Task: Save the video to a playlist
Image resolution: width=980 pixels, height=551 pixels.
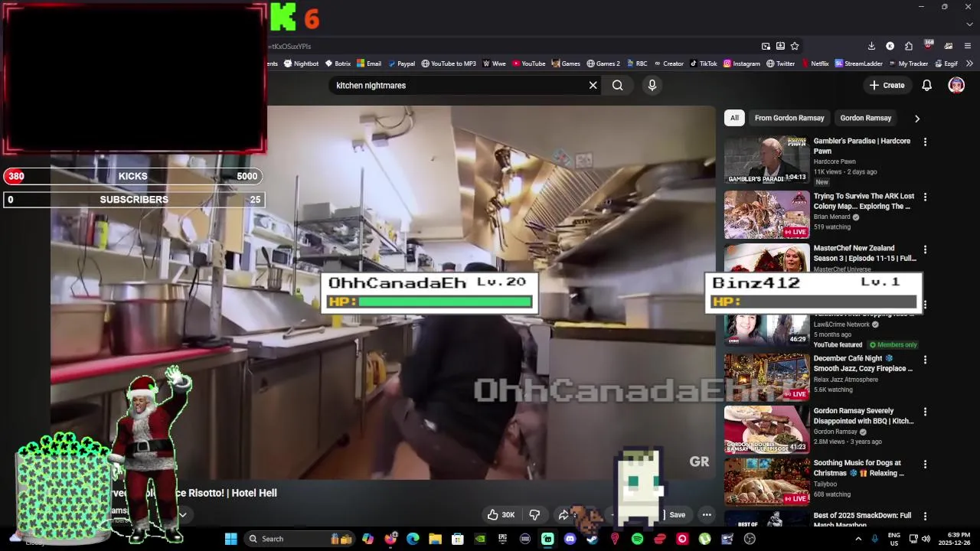Action: [x=677, y=514]
